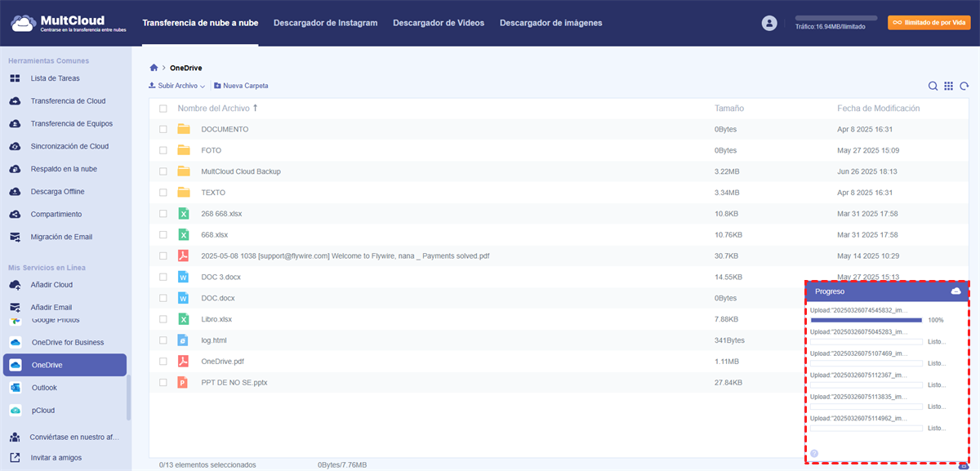Click OneDrive breadcrumb label
The width and height of the screenshot is (980, 471).
(185, 68)
